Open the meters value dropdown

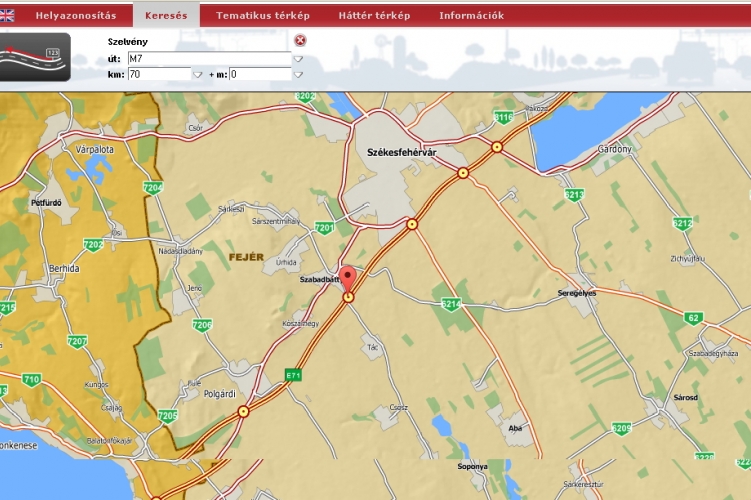pos(297,74)
